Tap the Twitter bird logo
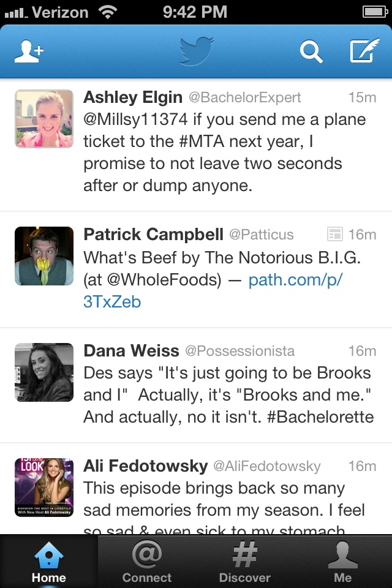The width and height of the screenshot is (392, 588). [x=196, y=51]
